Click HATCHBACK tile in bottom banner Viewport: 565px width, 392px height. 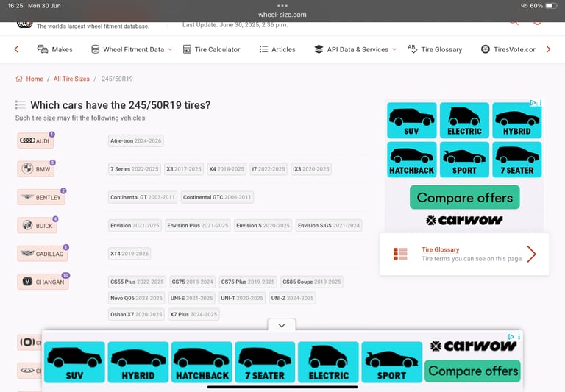pyautogui.click(x=202, y=362)
